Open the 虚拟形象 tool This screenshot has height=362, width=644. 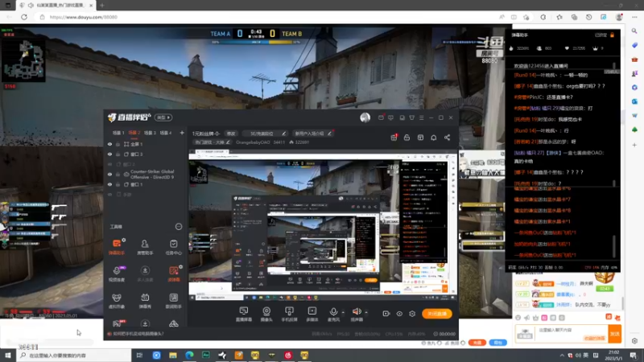[117, 300]
